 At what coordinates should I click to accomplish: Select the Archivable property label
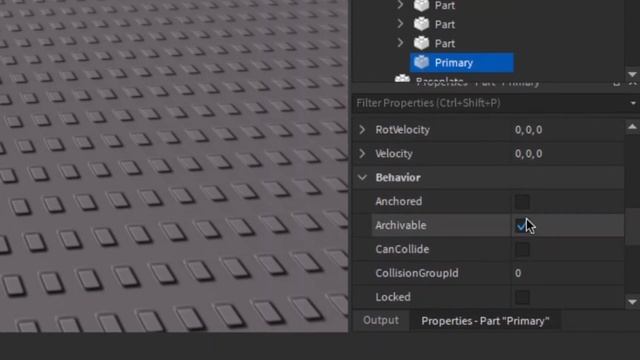click(401, 225)
